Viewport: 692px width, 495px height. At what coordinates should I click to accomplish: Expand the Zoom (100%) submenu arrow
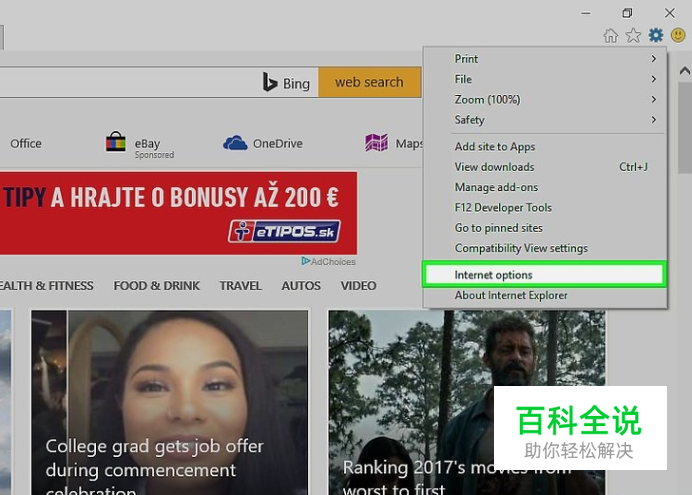654,99
